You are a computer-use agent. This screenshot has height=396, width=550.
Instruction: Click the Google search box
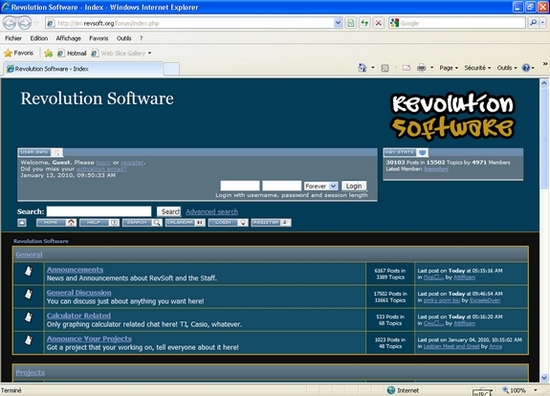(457, 23)
